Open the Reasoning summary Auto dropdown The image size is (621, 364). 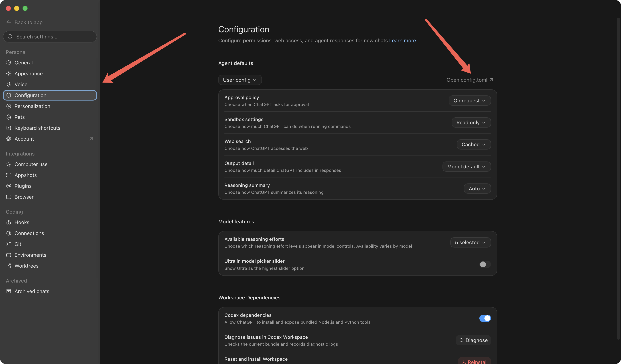pos(477,188)
